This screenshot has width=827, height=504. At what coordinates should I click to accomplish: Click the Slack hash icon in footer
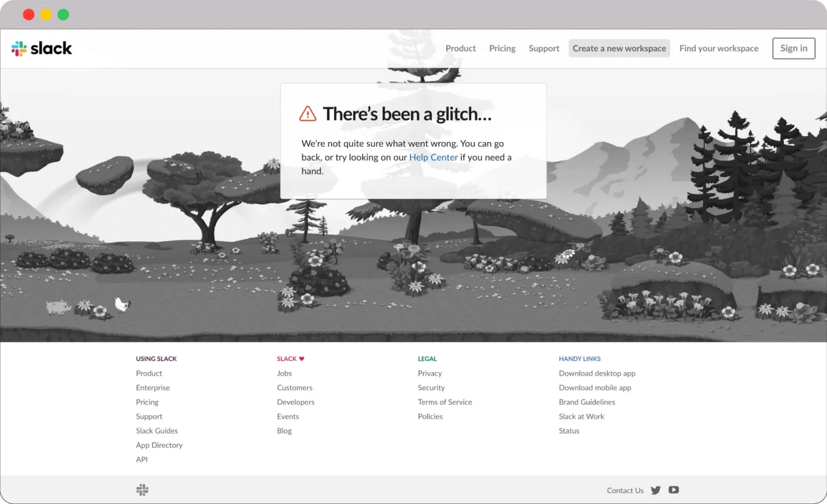tap(142, 490)
